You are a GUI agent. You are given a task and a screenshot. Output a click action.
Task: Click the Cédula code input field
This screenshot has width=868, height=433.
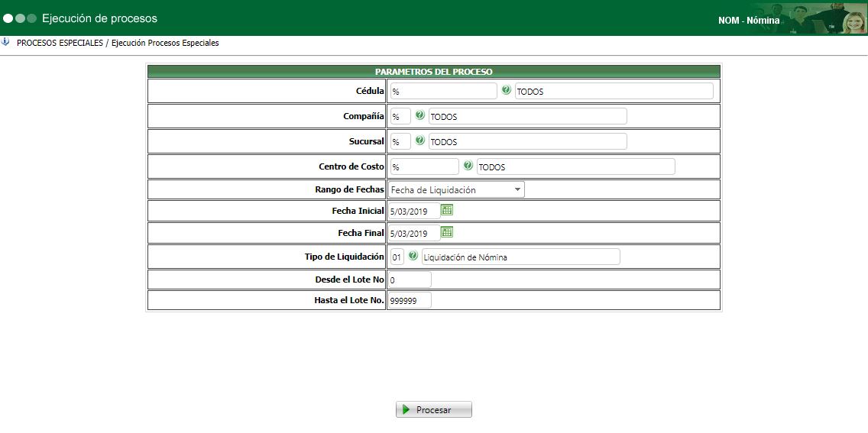(x=442, y=91)
